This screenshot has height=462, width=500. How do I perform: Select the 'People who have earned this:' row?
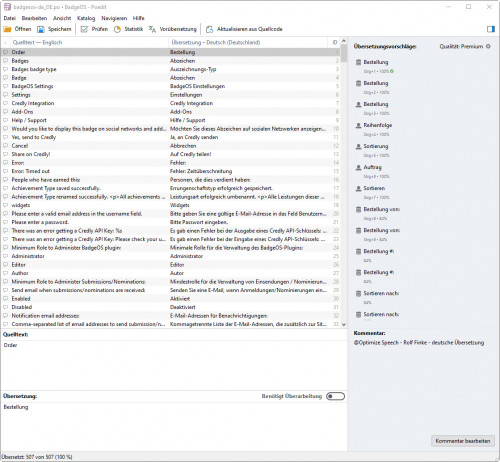click(171, 180)
